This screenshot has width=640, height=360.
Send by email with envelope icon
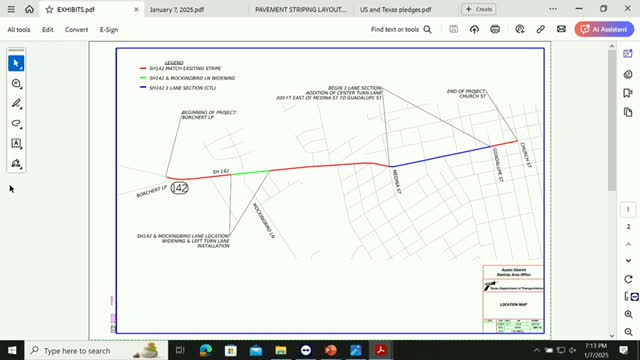click(561, 29)
